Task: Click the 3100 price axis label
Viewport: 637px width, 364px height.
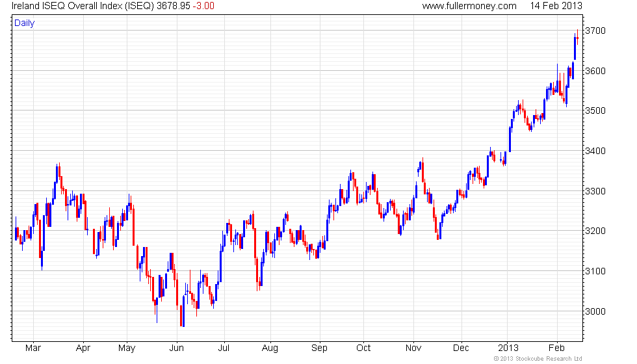Action: 595,272
